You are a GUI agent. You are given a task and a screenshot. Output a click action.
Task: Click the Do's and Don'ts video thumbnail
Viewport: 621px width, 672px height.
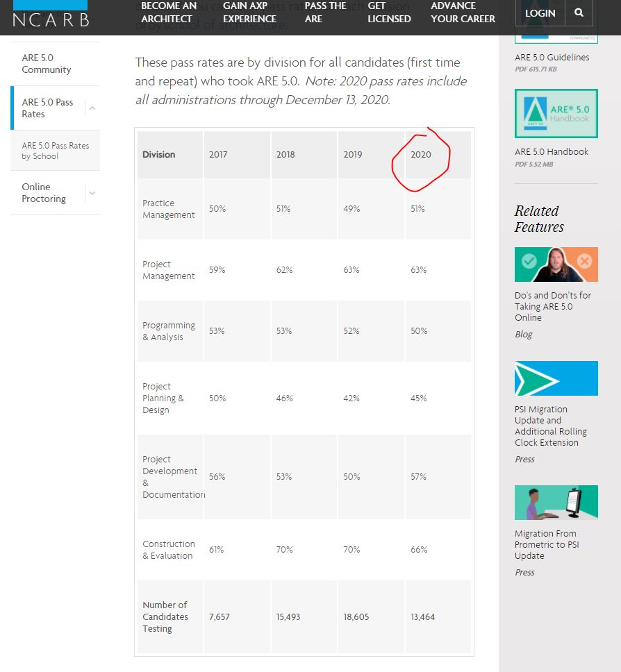coord(556,264)
